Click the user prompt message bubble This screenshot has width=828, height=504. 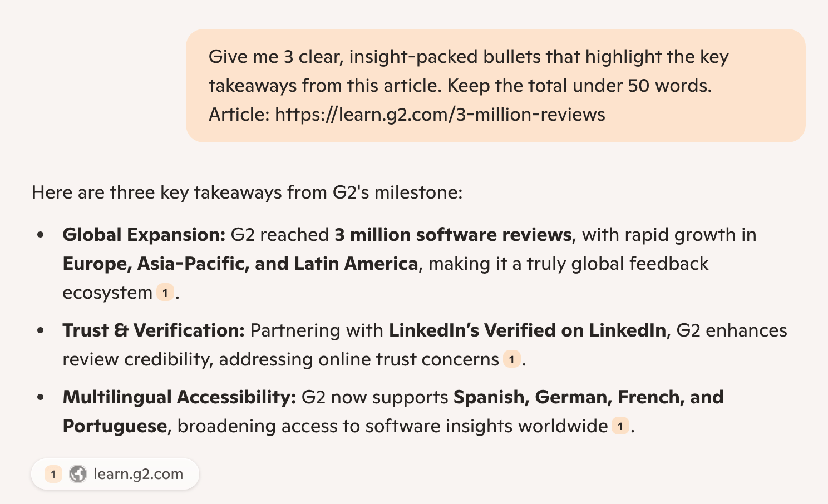[x=495, y=86]
